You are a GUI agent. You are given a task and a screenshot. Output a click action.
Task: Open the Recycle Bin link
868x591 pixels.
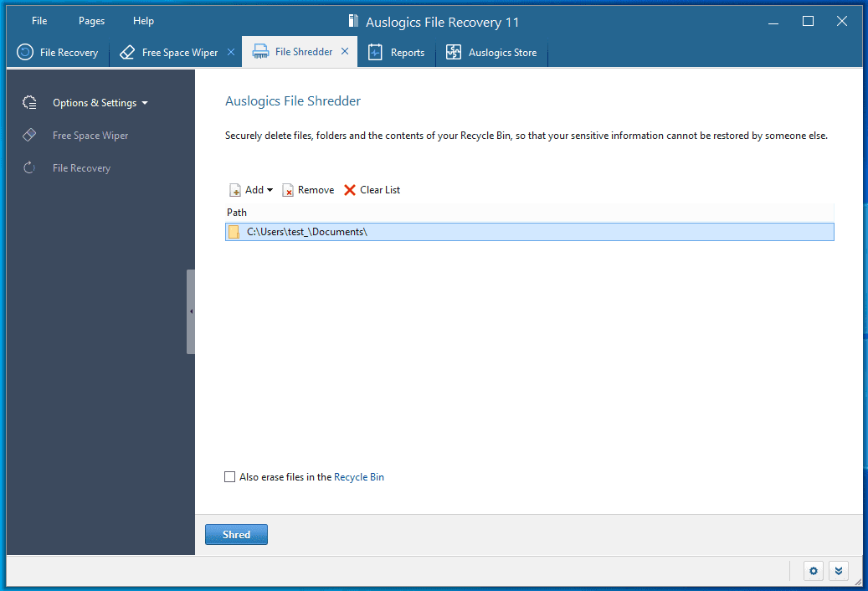click(x=359, y=476)
